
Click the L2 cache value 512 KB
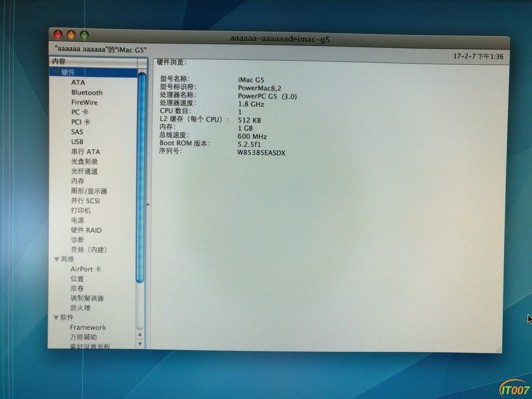[x=249, y=120]
